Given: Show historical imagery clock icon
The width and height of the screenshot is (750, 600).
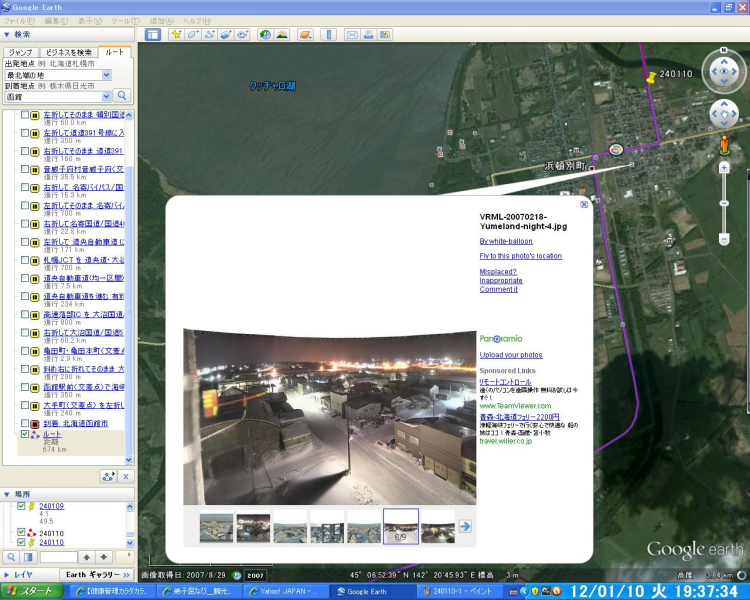Looking at the screenshot, I should pos(265,34).
